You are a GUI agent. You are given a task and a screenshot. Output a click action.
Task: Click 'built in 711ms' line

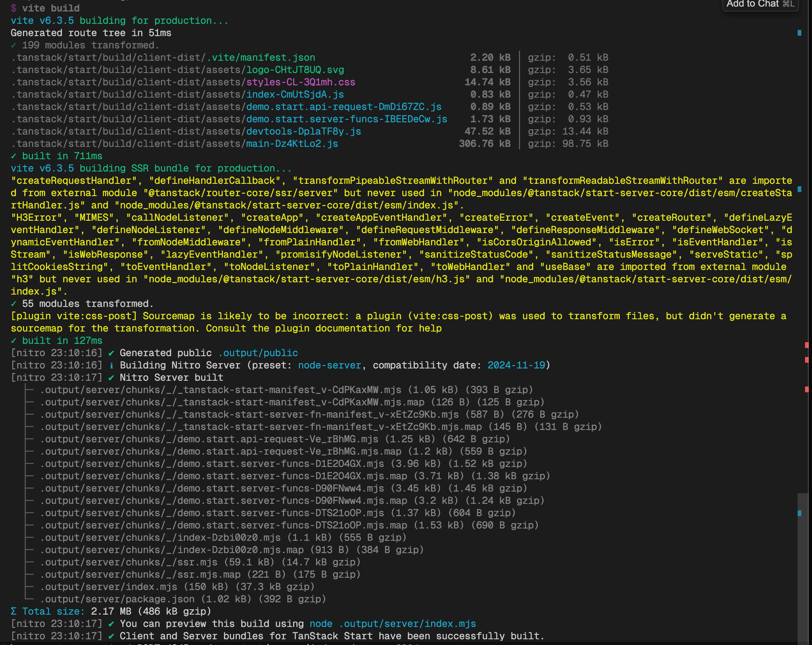coord(57,156)
